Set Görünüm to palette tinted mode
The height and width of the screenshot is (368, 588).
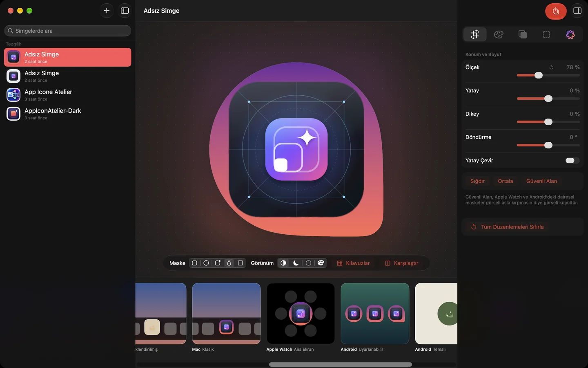(321, 263)
